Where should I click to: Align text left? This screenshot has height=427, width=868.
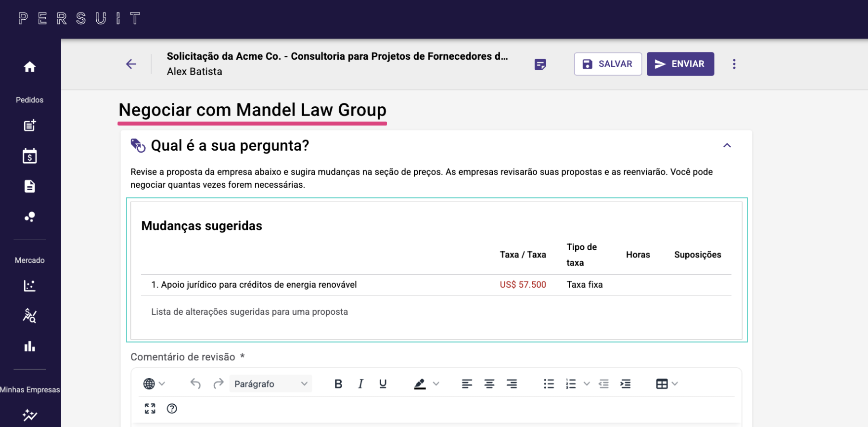point(467,384)
